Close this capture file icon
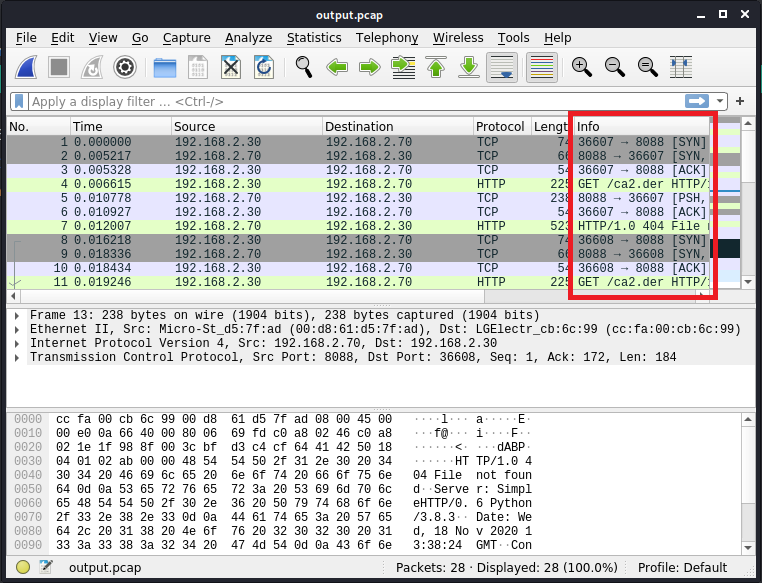 click(231, 67)
